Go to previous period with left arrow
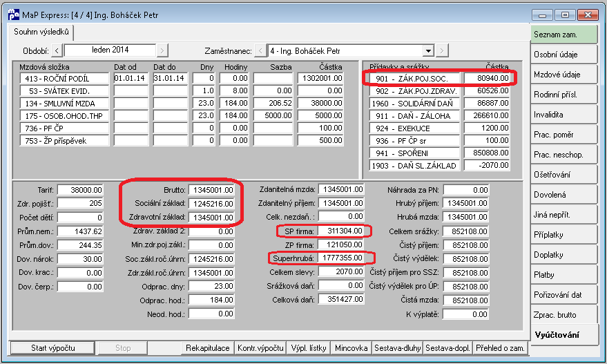This screenshot has height=364, width=607. (57, 50)
